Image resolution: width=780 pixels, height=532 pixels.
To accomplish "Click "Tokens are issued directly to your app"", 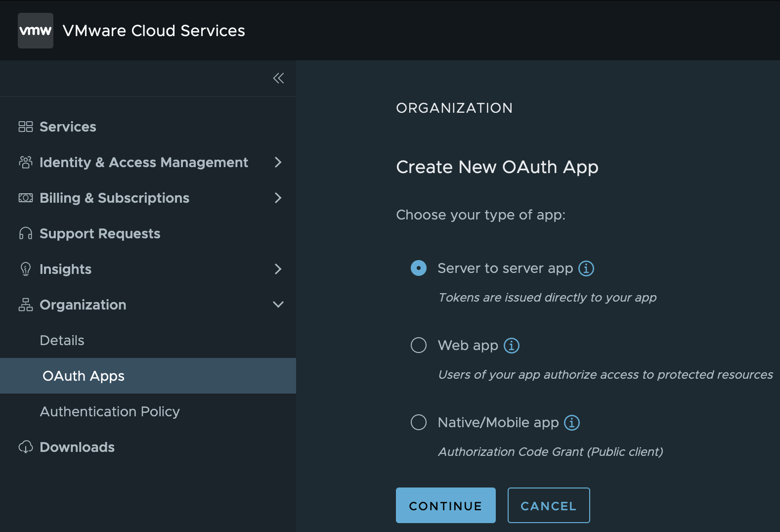I will tap(548, 298).
